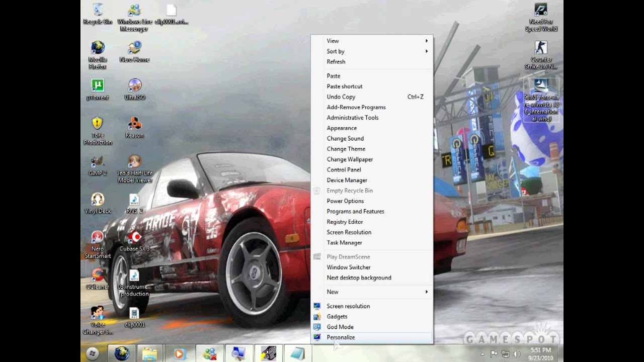
Task: Choose Paste in the context menu
Action: point(372,76)
